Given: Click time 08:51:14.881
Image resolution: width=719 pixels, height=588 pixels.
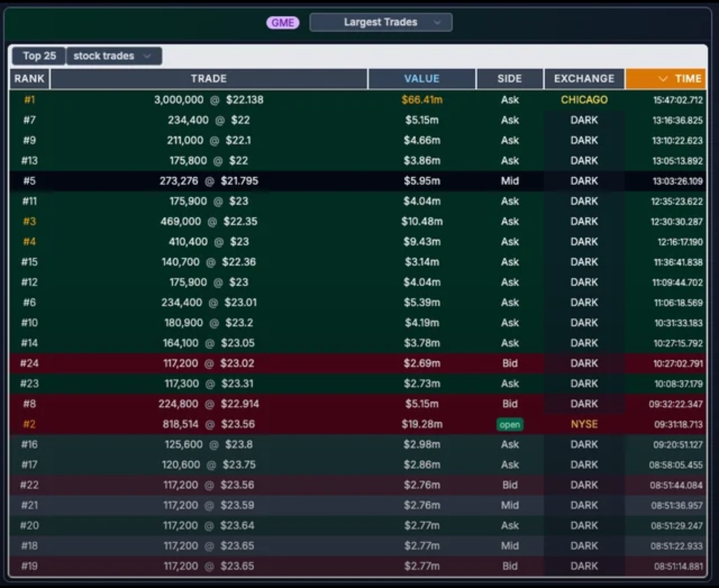Looking at the screenshot, I should [x=679, y=567].
